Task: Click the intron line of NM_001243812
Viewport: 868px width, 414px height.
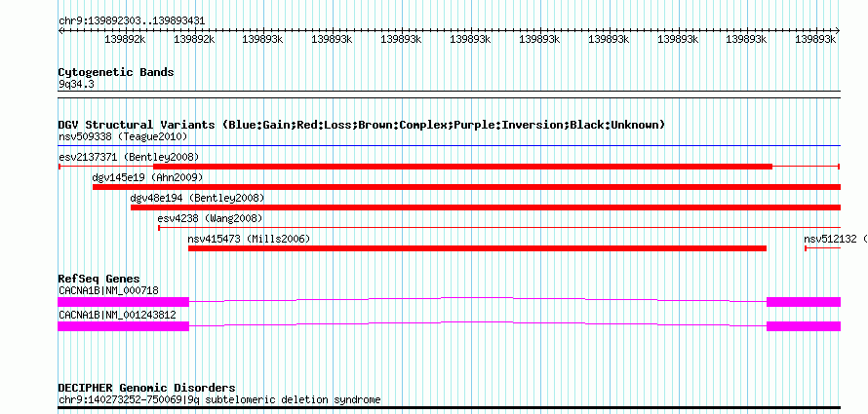Action: tap(478, 322)
